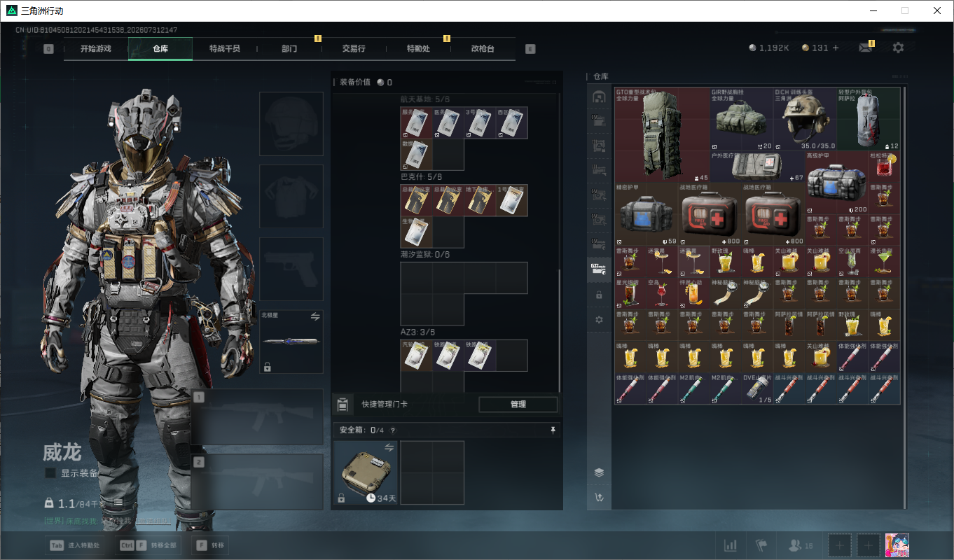The height and width of the screenshot is (560, 954).
Task: Open the mail envelope icon
Action: (x=866, y=48)
